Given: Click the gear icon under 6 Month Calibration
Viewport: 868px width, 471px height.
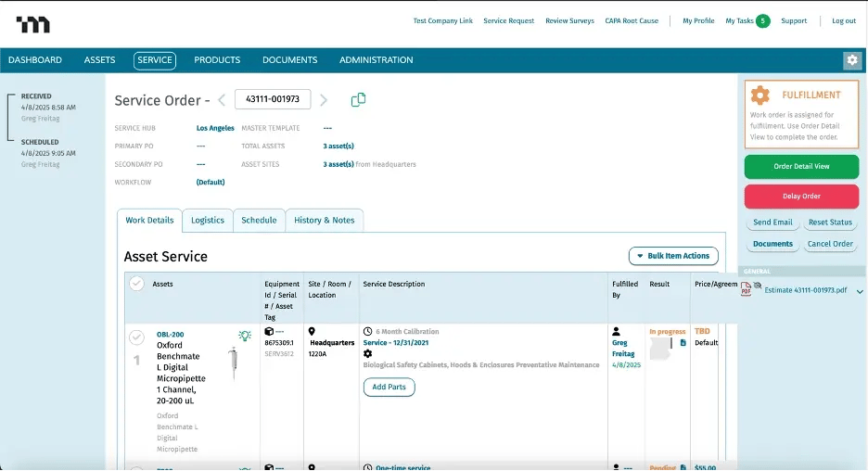Looking at the screenshot, I should (368, 354).
